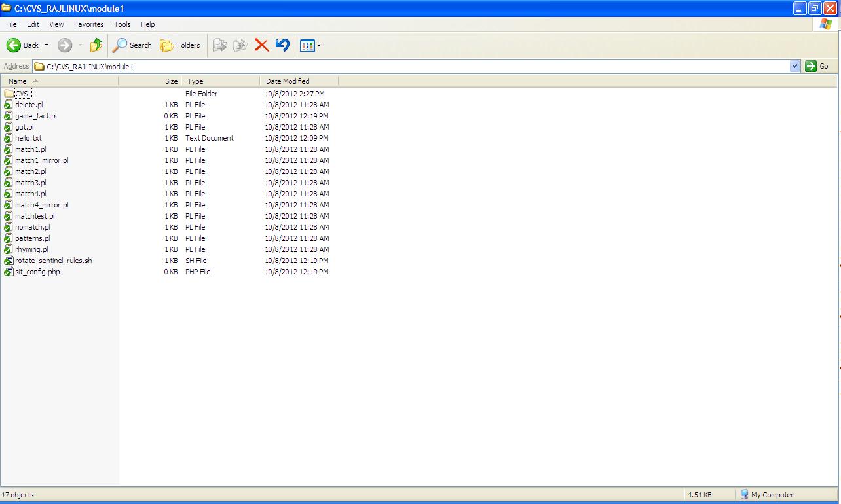Click the Views icon
Screen dimensions: 841x504
[x=305, y=45]
